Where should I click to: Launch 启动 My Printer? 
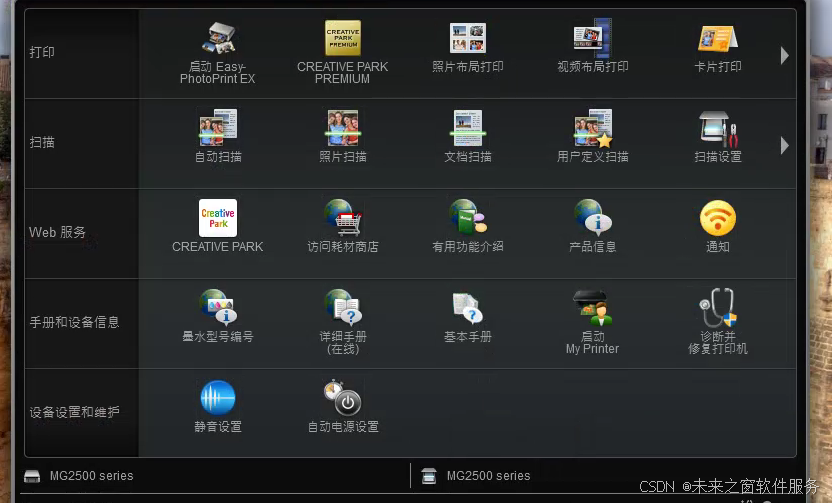pyautogui.click(x=593, y=322)
